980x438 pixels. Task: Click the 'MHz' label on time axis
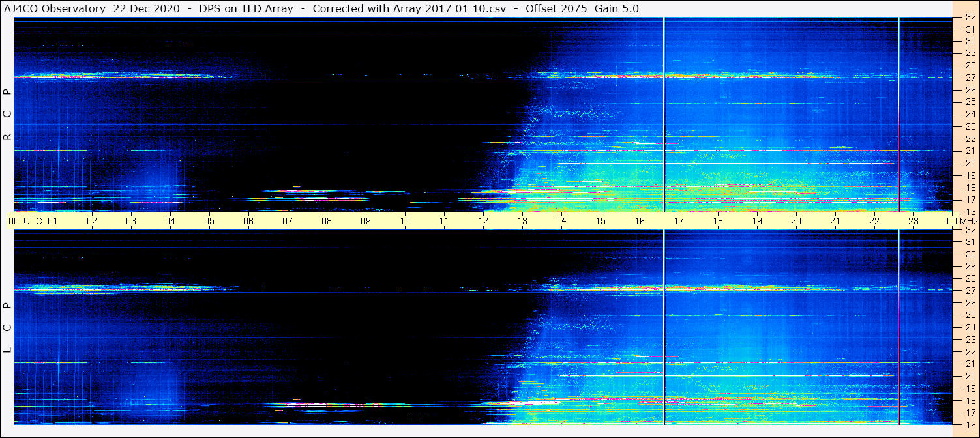click(969, 221)
